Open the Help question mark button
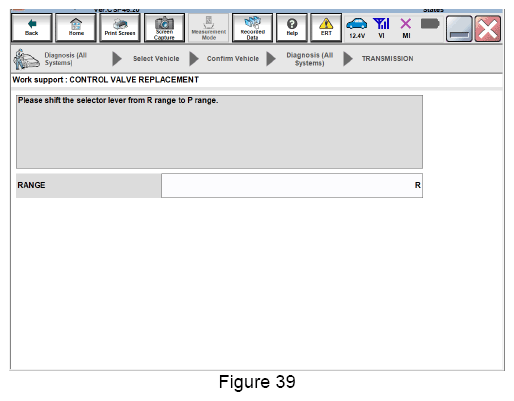The image size is (514, 401). [x=292, y=28]
